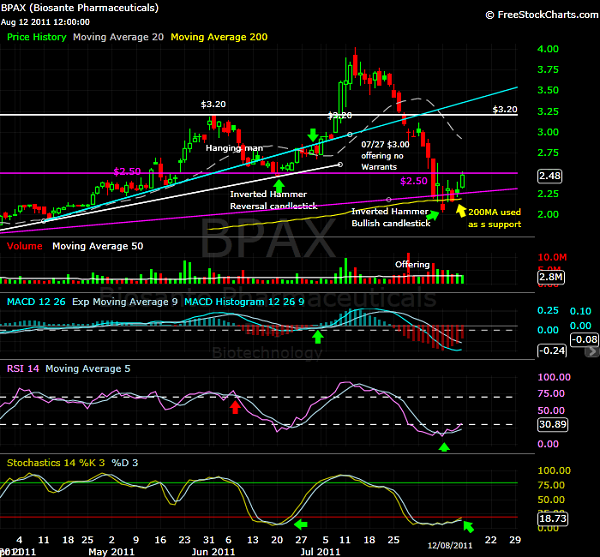Select the Exp Moving Average 9 label
Viewport: 600px width, 557px height.
tap(125, 301)
